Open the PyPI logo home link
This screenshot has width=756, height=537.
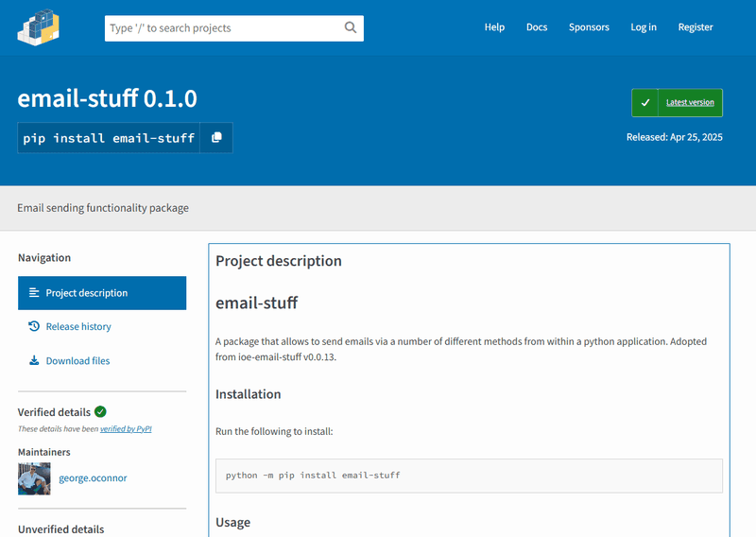[x=39, y=27]
